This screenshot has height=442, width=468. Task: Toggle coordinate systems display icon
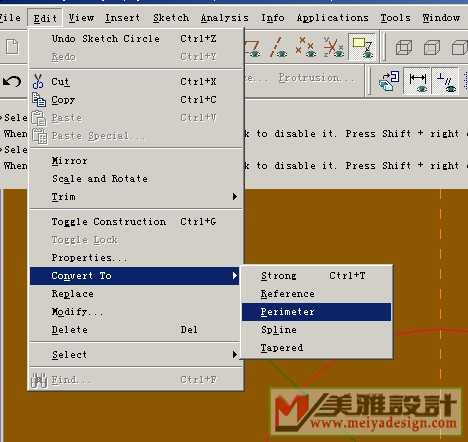(x=333, y=48)
